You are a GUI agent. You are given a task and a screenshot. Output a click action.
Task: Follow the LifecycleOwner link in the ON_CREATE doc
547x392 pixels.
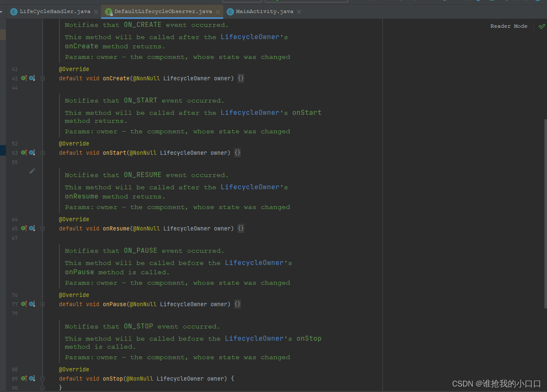point(250,37)
